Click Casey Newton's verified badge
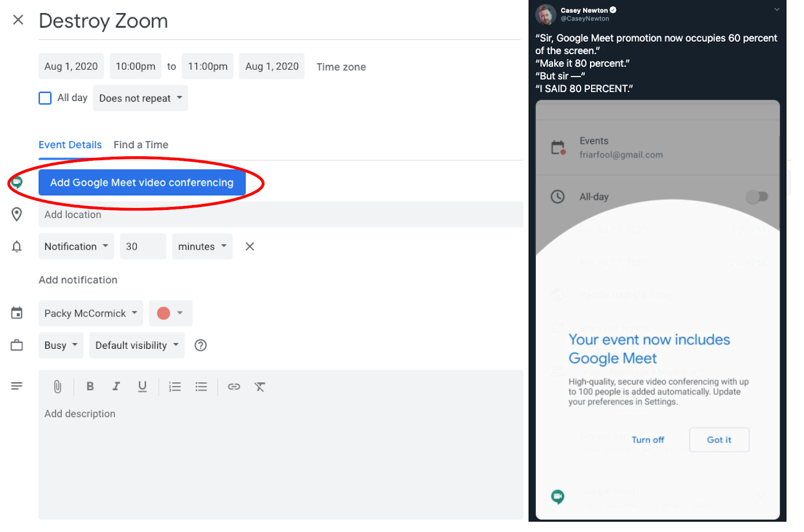This screenshot has height=532, width=804. 613,10
